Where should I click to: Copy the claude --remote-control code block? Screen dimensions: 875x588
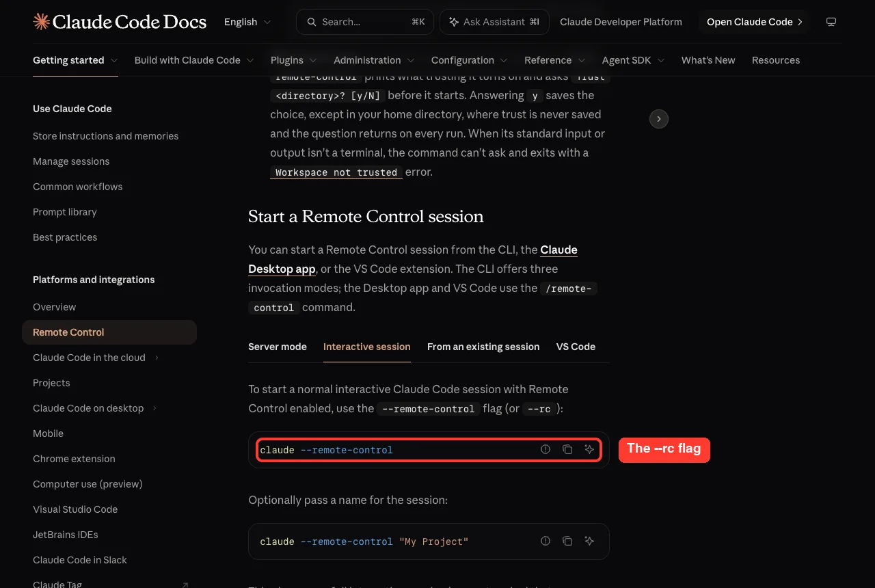(567, 449)
